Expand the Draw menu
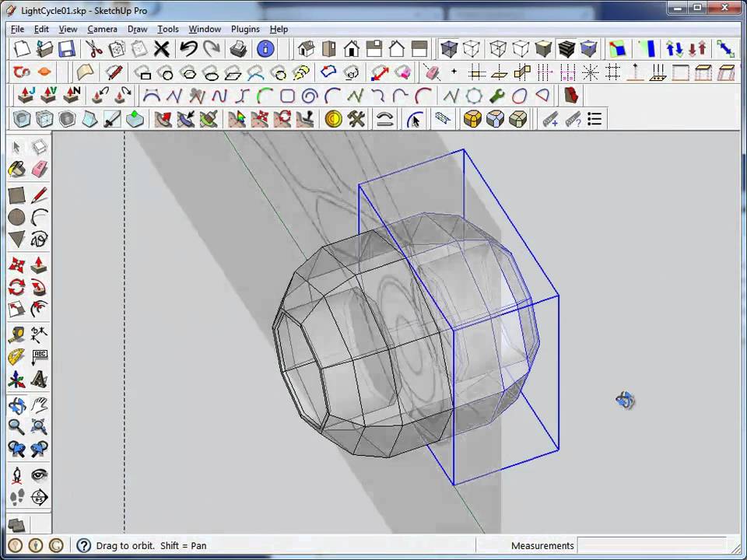This screenshot has height=560, width=747. [137, 29]
